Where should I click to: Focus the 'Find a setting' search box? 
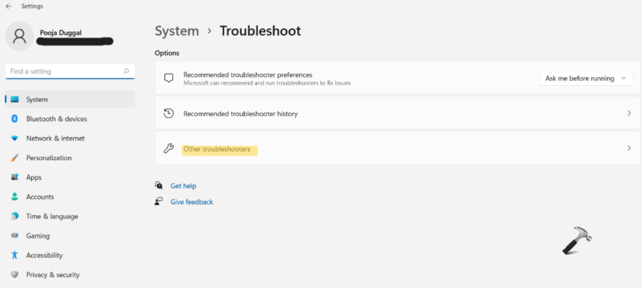[63, 71]
